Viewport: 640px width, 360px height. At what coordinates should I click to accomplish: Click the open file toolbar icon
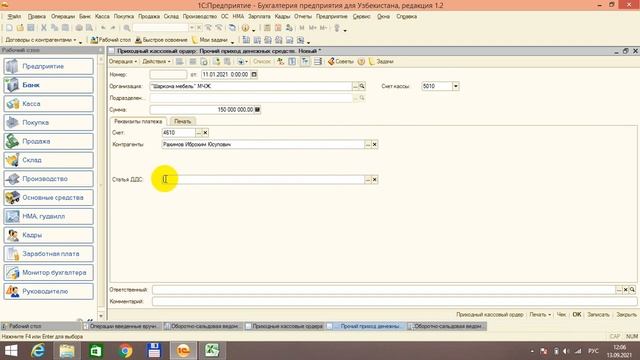[x=20, y=28]
